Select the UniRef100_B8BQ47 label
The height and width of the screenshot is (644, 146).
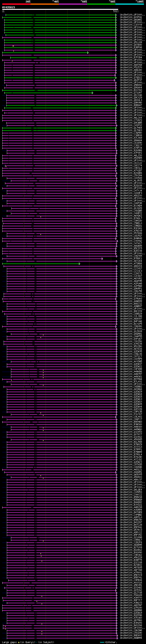point(131,105)
